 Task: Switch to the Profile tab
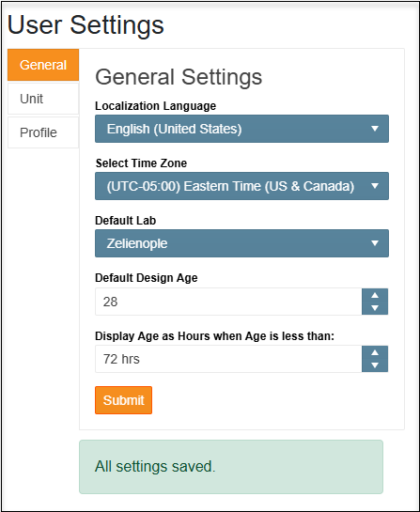tap(43, 132)
